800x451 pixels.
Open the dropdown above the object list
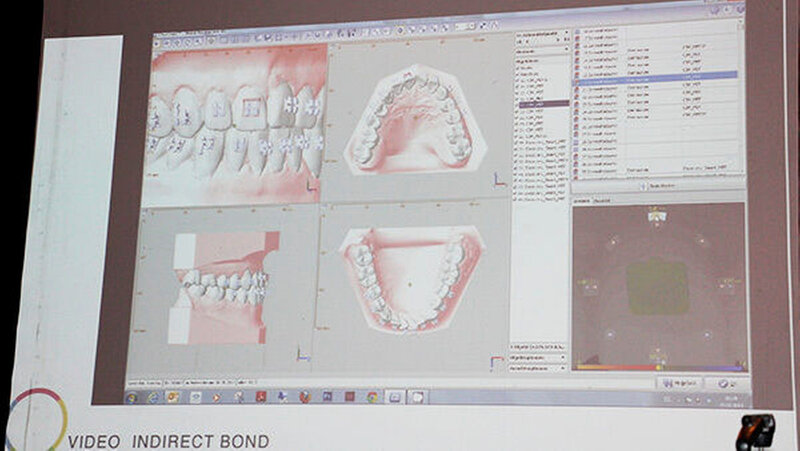click(x=541, y=48)
